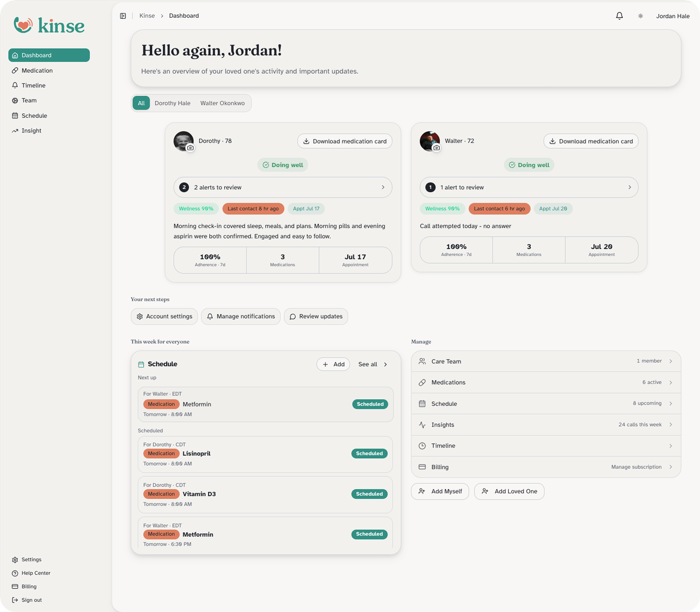700x612 pixels.
Task: Click Appt Jul 17 badge
Action: tap(306, 209)
